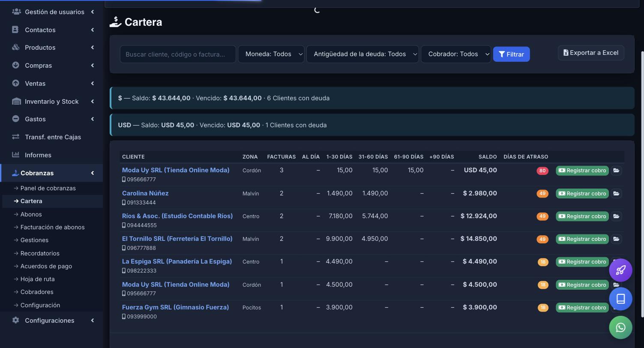Collapse the Cobranzas menu chevron
This screenshot has height=348, width=644.
[92, 173]
